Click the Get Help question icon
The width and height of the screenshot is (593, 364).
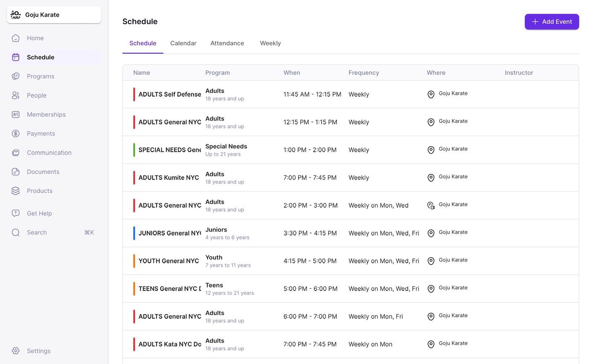[16, 213]
